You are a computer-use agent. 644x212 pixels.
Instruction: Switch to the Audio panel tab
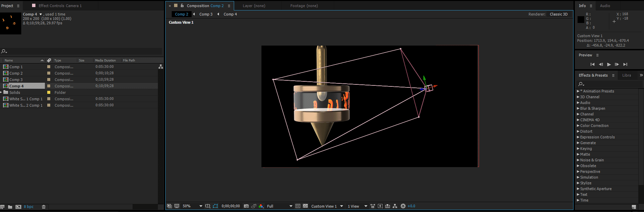(x=605, y=6)
